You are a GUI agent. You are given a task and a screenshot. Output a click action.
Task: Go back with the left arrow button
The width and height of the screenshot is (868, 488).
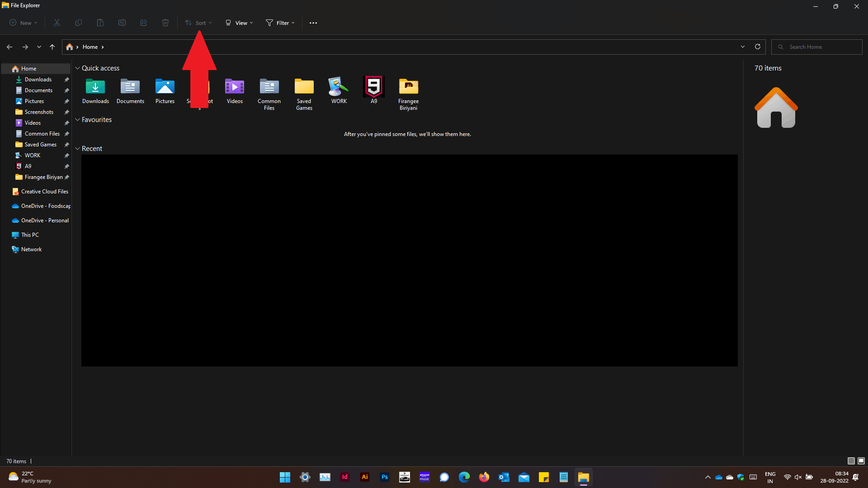coord(9,47)
